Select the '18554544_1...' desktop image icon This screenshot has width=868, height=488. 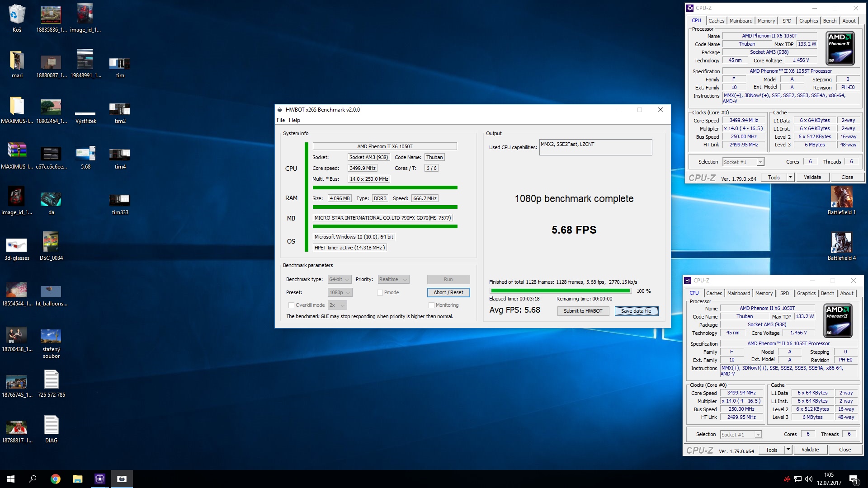click(17, 294)
